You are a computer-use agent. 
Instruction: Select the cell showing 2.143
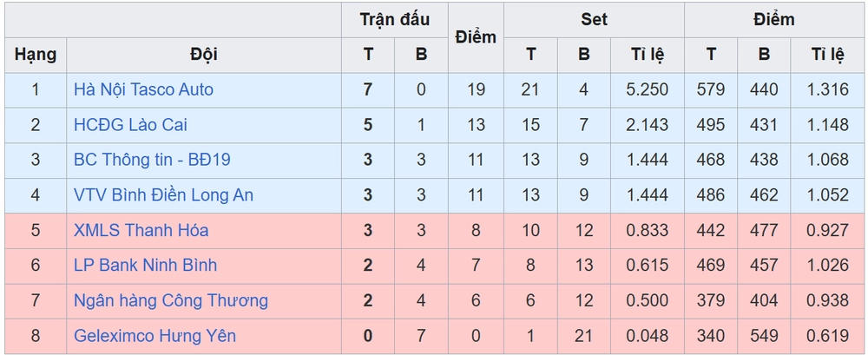(x=648, y=125)
